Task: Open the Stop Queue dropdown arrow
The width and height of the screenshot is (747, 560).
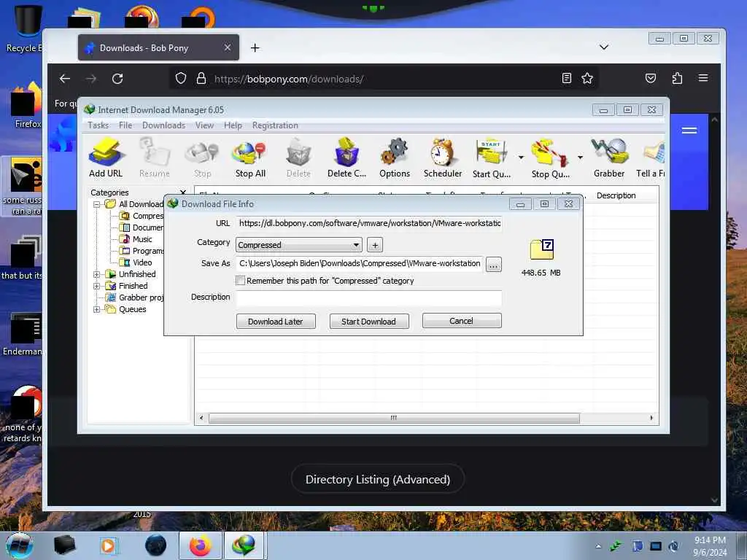Action: tap(580, 157)
